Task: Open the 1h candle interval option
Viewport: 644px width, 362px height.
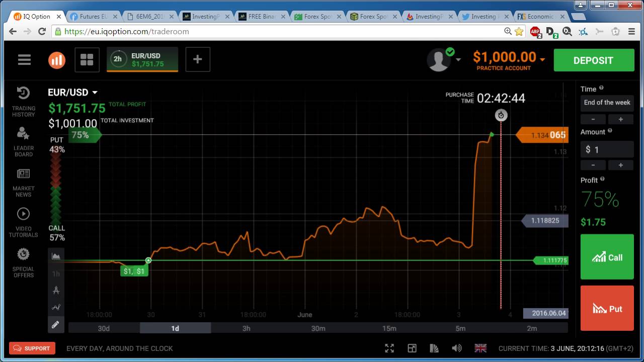Action: pos(56,274)
